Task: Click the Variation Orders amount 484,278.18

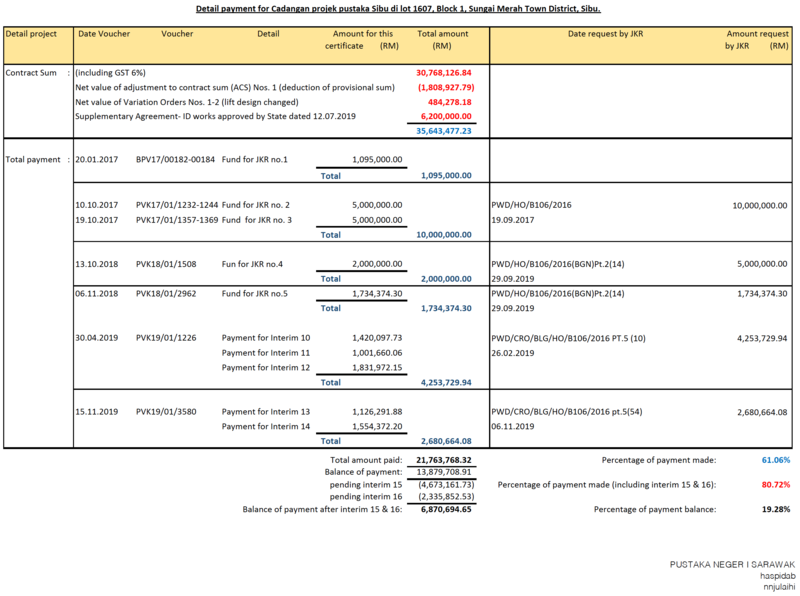Action: [449, 102]
